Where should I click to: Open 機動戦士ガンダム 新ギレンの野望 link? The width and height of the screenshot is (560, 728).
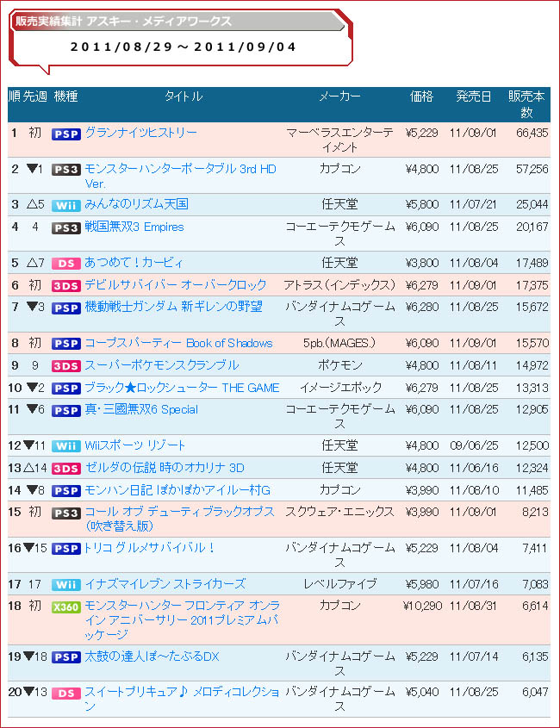[174, 307]
